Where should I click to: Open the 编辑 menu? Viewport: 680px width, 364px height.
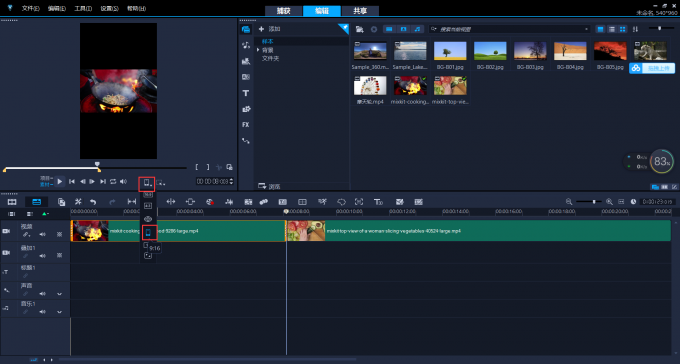coord(57,8)
